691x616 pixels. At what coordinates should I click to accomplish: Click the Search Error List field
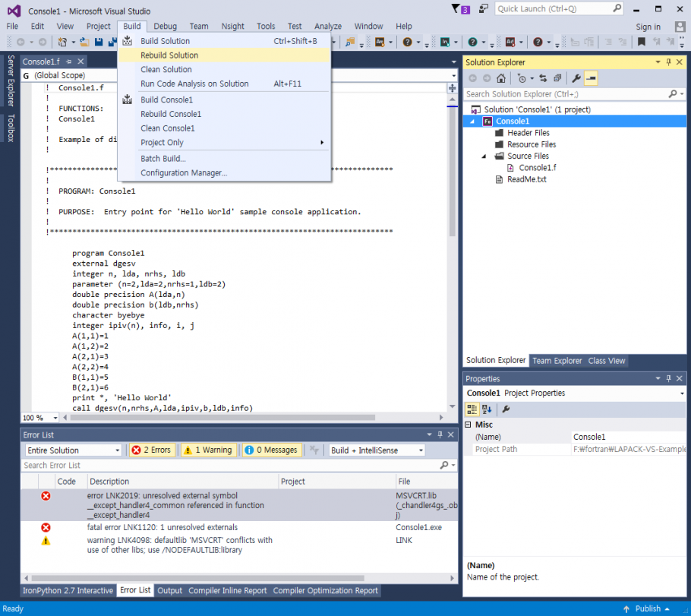click(228, 466)
